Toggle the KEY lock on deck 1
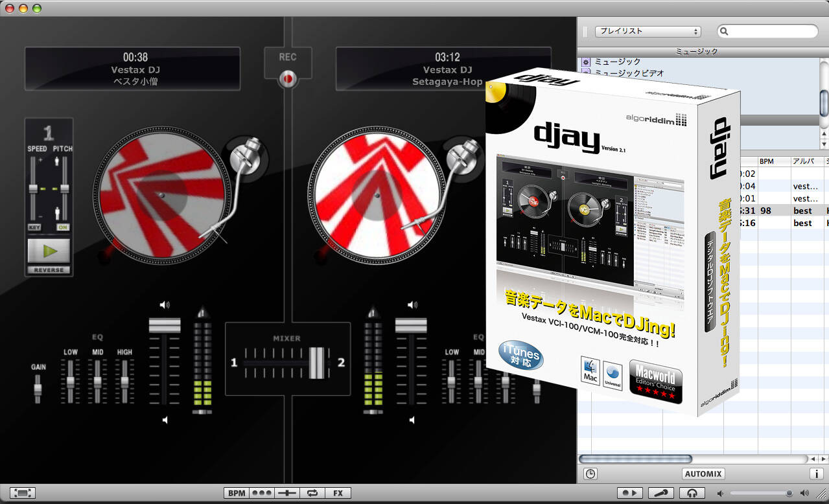 point(34,227)
